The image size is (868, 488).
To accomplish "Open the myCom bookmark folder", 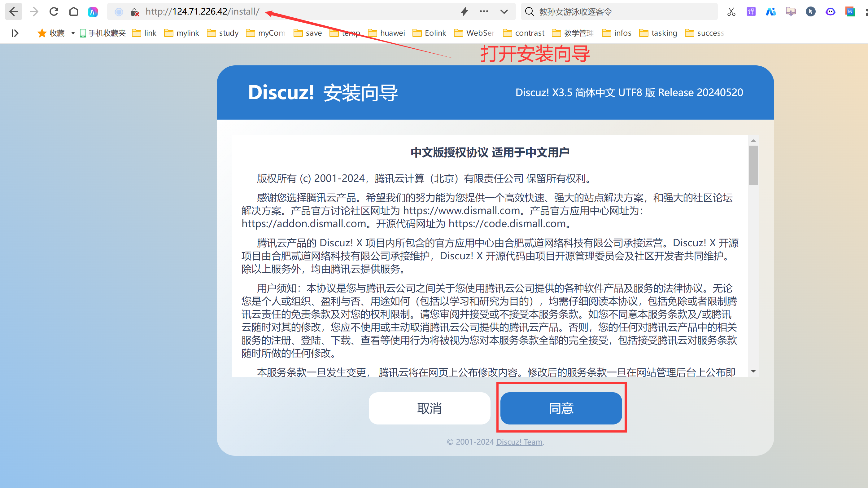I will click(x=265, y=33).
